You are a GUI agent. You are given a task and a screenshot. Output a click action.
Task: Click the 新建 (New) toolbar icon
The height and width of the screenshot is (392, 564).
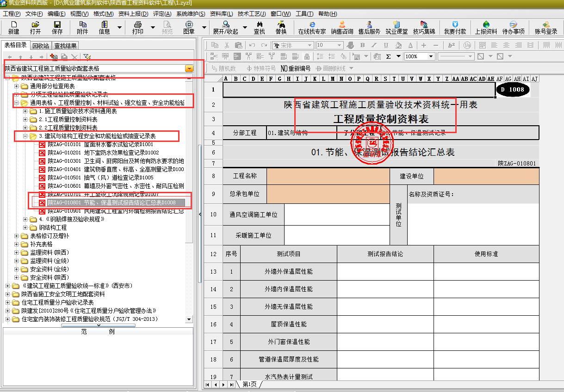pyautogui.click(x=13, y=27)
